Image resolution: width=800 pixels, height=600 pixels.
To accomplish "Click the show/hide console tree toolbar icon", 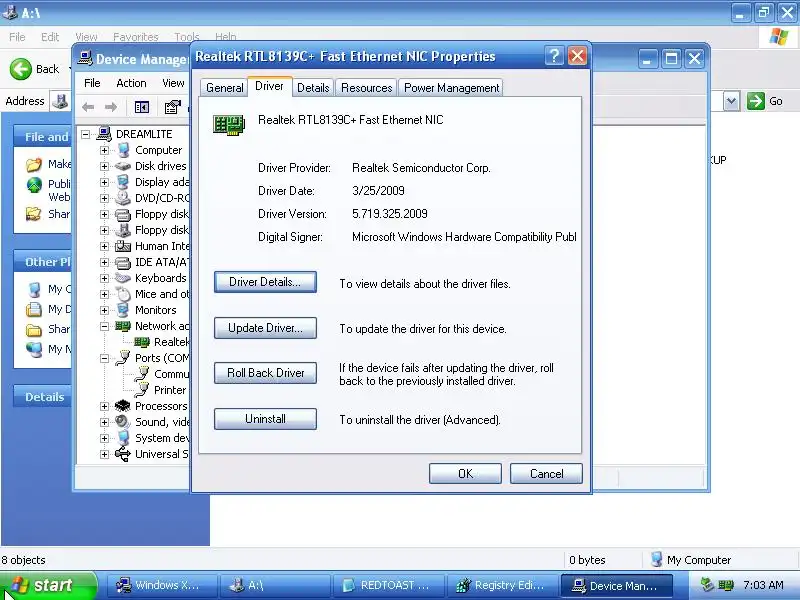I will [141, 107].
